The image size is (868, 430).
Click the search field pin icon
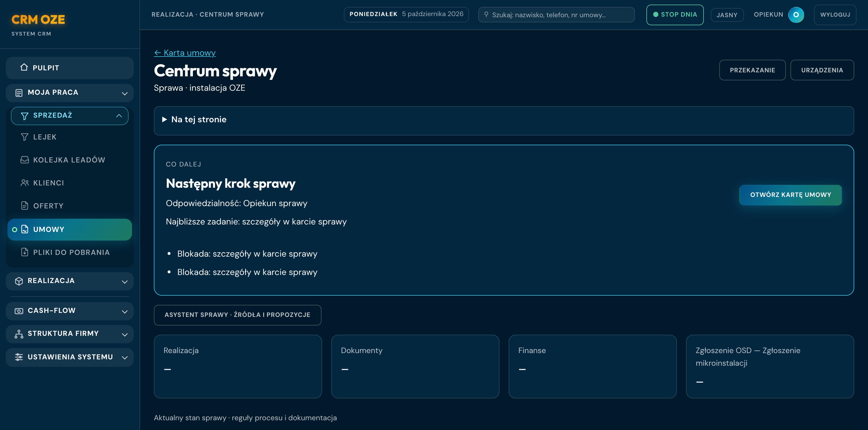(486, 14)
